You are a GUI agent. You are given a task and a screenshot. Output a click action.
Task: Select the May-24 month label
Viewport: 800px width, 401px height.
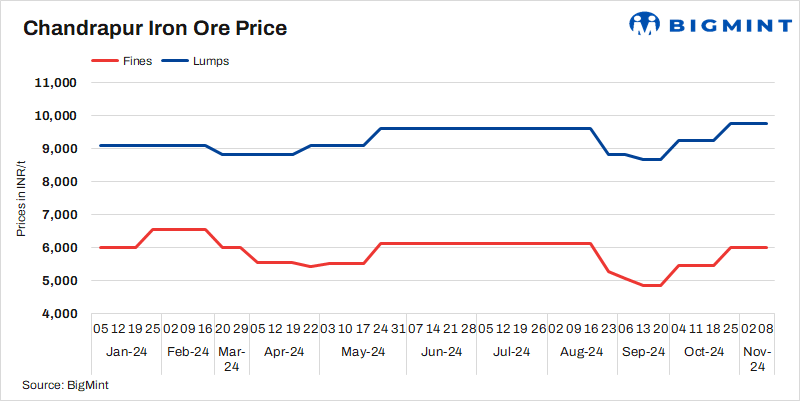363,352
